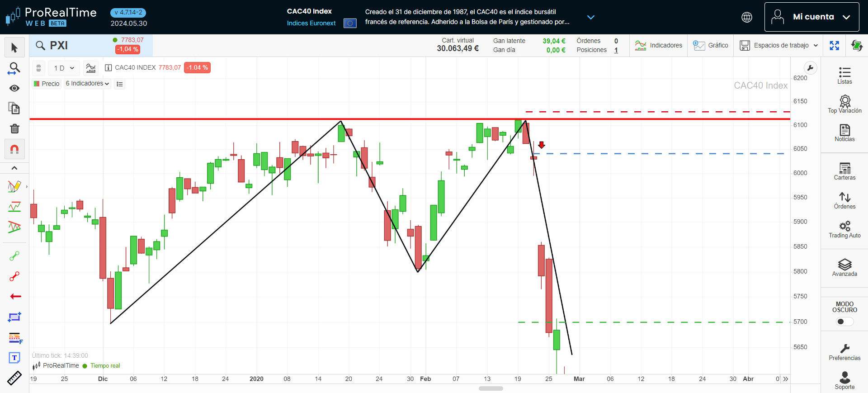
Task: Open the Top Variación panel
Action: tap(844, 104)
